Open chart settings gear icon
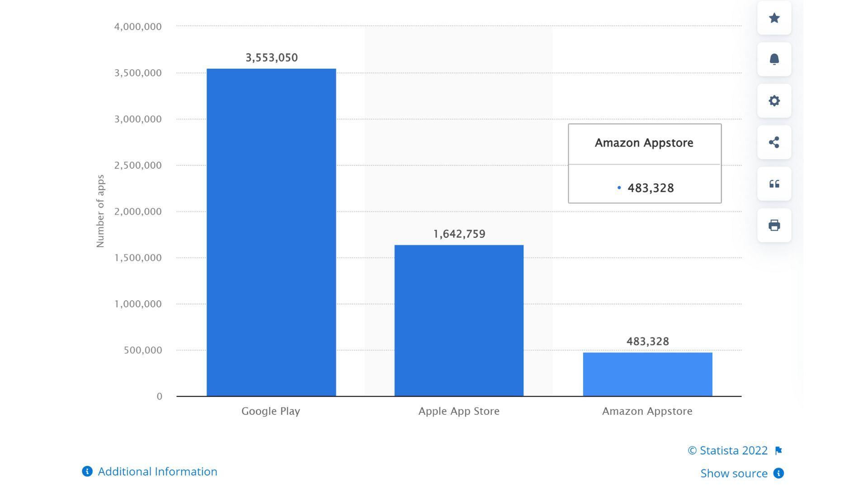This screenshot has width=868, height=488. [774, 101]
